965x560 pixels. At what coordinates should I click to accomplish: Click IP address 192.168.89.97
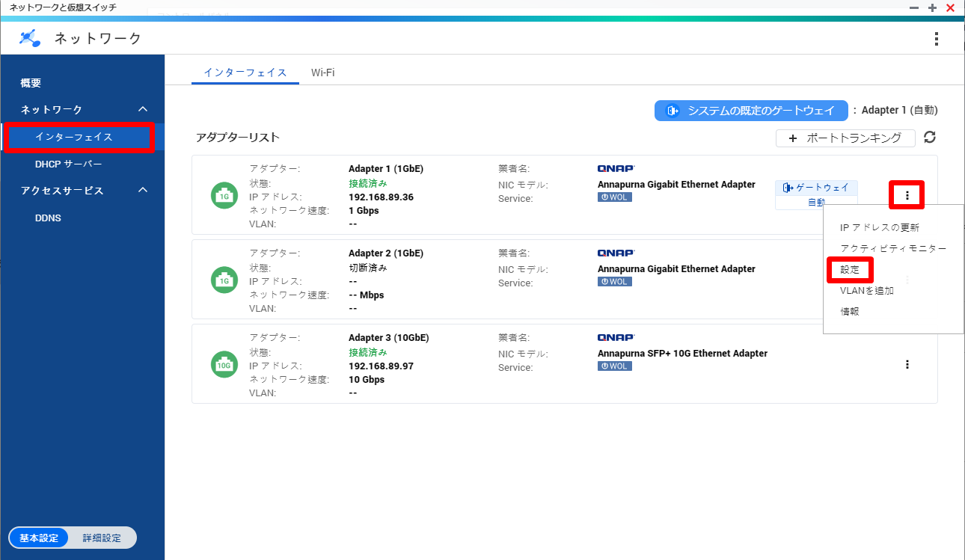381,366
